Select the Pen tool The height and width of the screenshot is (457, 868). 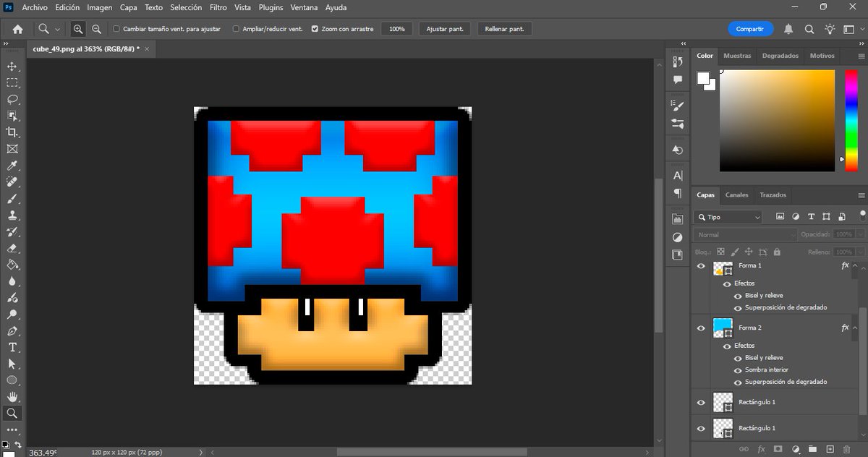pos(12,331)
